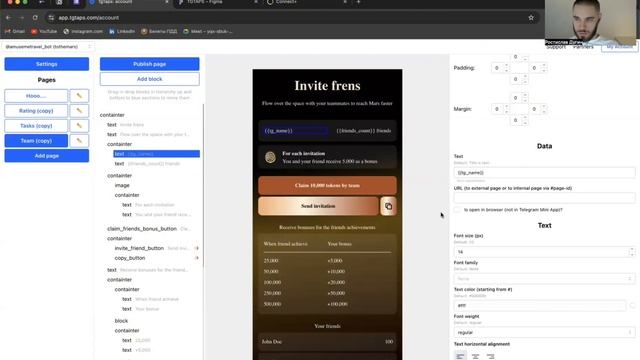Open new browser tab plus icon

coord(358,2)
